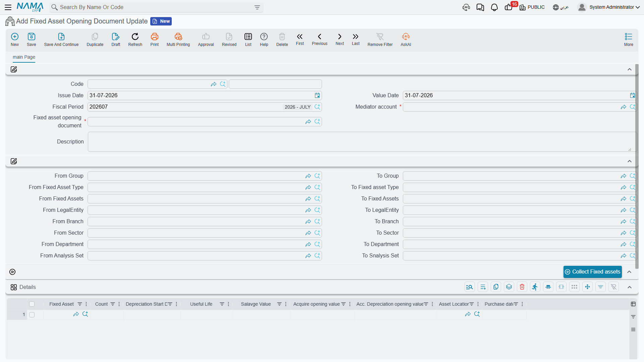Image resolution: width=644 pixels, height=362 pixels.
Task: Copy rows in Details toolbar
Action: tap(496, 287)
